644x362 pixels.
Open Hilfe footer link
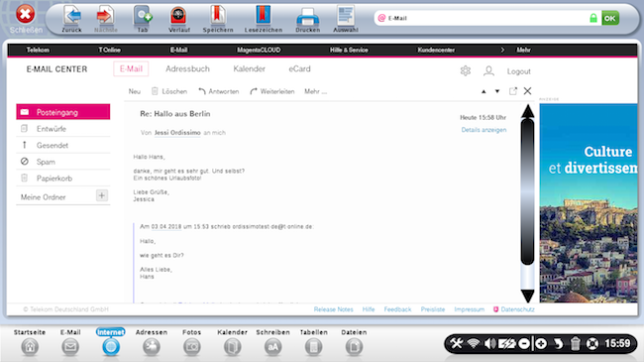click(369, 309)
